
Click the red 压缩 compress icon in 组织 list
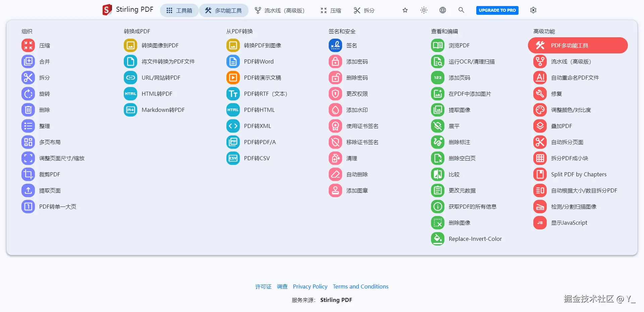(x=28, y=45)
